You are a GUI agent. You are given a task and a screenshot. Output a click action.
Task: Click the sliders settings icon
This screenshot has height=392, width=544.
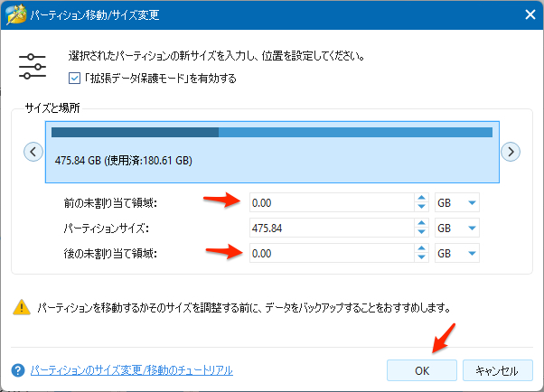pyautogui.click(x=33, y=67)
